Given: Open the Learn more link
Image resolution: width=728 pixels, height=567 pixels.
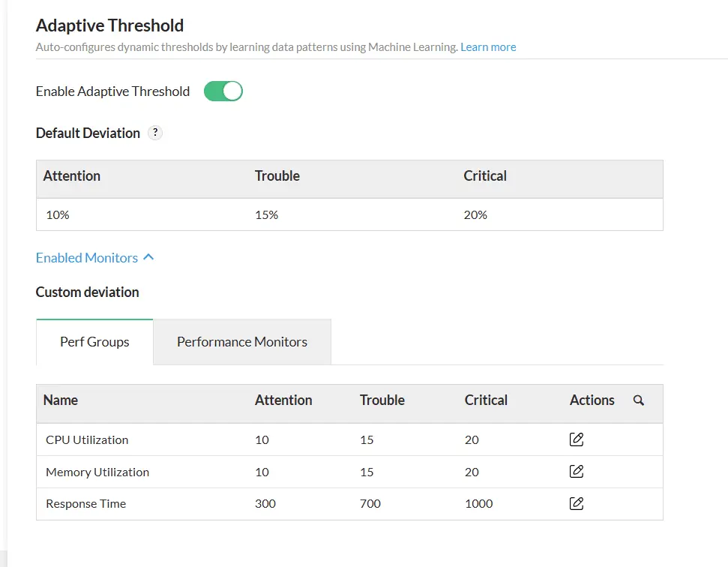Looking at the screenshot, I should pos(488,46).
